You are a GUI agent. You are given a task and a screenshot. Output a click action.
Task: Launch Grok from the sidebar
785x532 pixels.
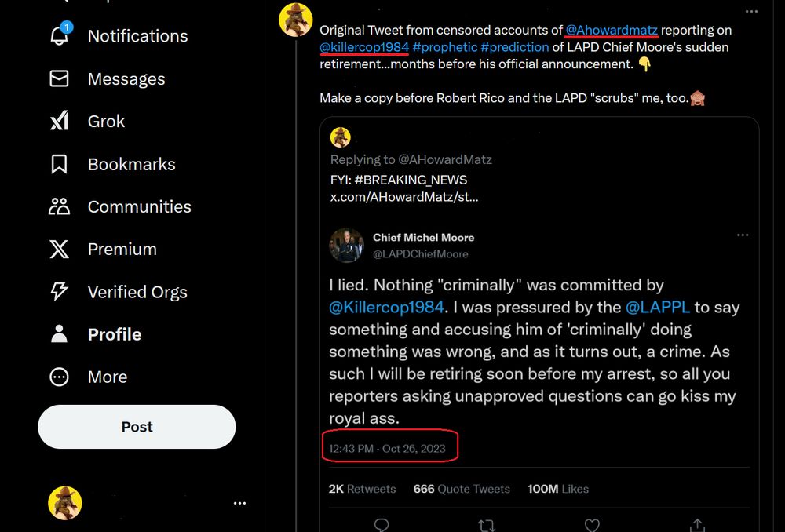pos(60,121)
